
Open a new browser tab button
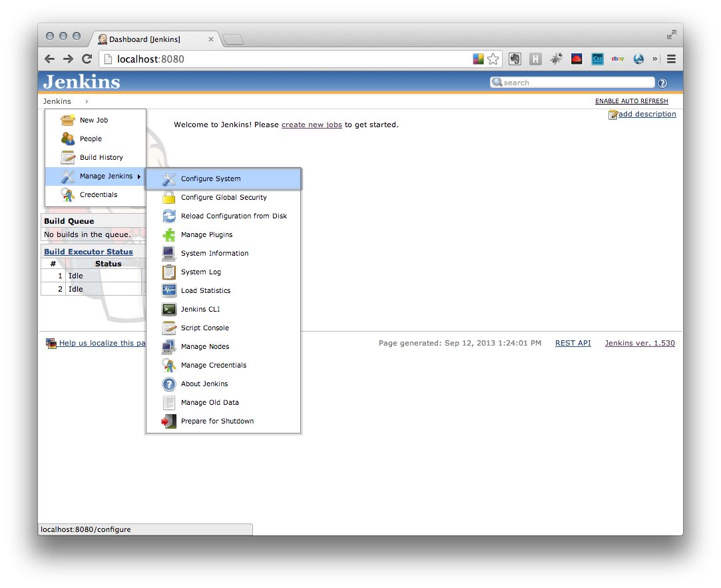pyautogui.click(x=233, y=39)
